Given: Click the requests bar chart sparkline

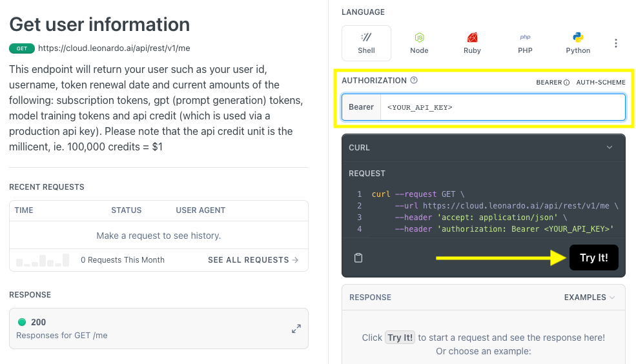Looking at the screenshot, I should pyautogui.click(x=43, y=260).
